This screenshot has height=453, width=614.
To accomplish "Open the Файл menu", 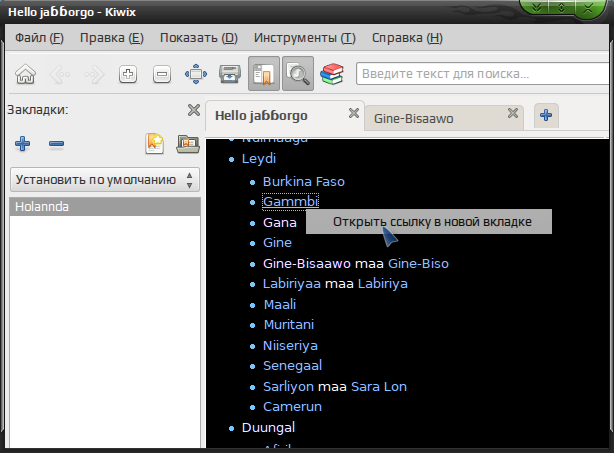I will (39, 38).
